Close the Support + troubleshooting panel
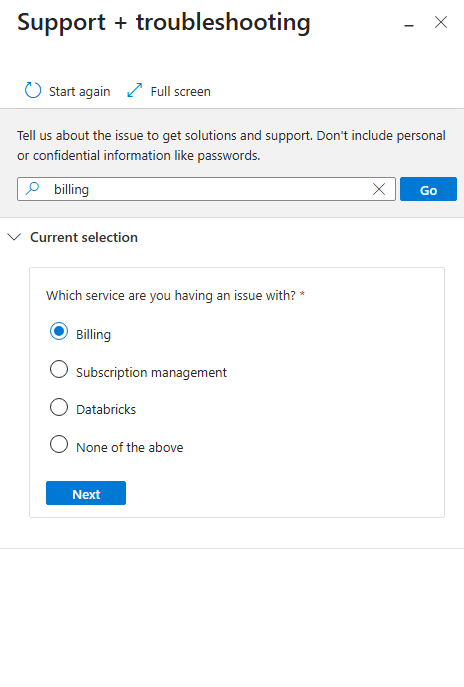This screenshot has height=687, width=464. [x=441, y=22]
